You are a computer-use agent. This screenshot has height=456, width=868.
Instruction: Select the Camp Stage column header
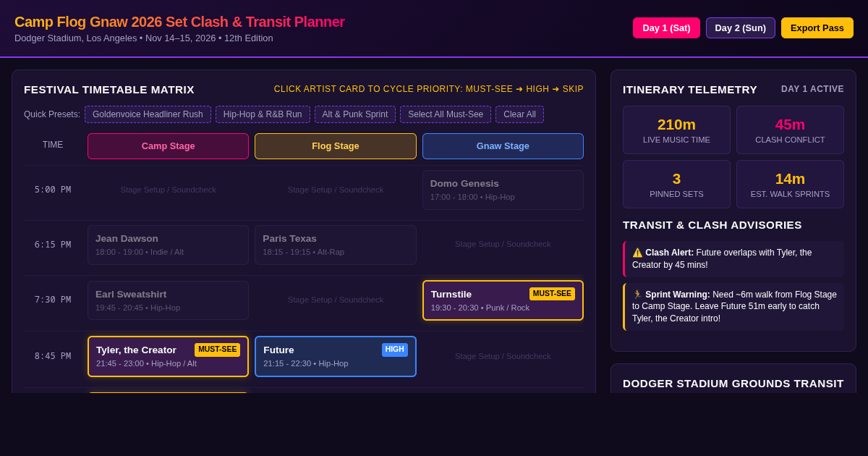pos(168,146)
